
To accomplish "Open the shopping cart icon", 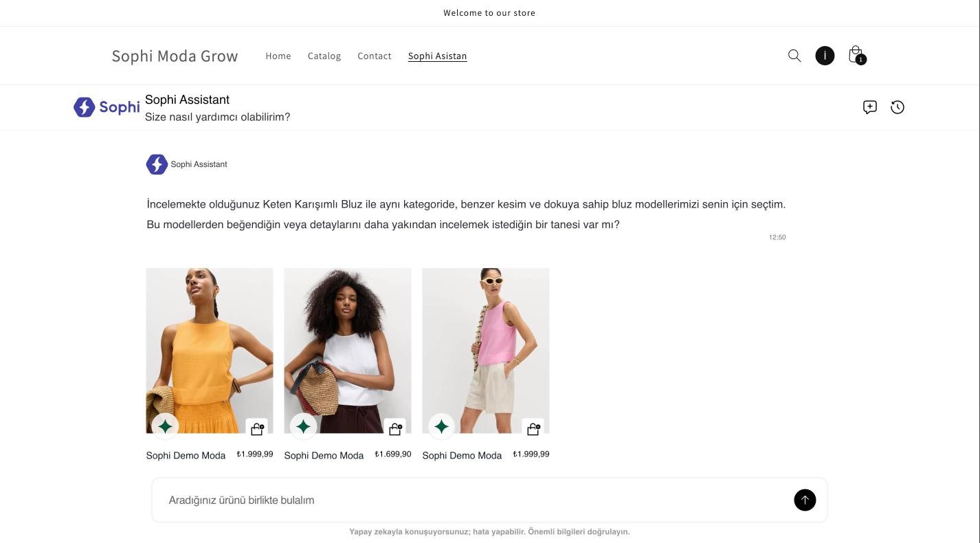I will 856,55.
